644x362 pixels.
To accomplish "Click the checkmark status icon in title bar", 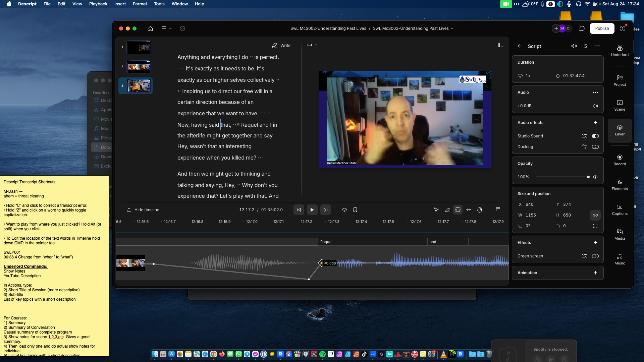I will pos(182,28).
